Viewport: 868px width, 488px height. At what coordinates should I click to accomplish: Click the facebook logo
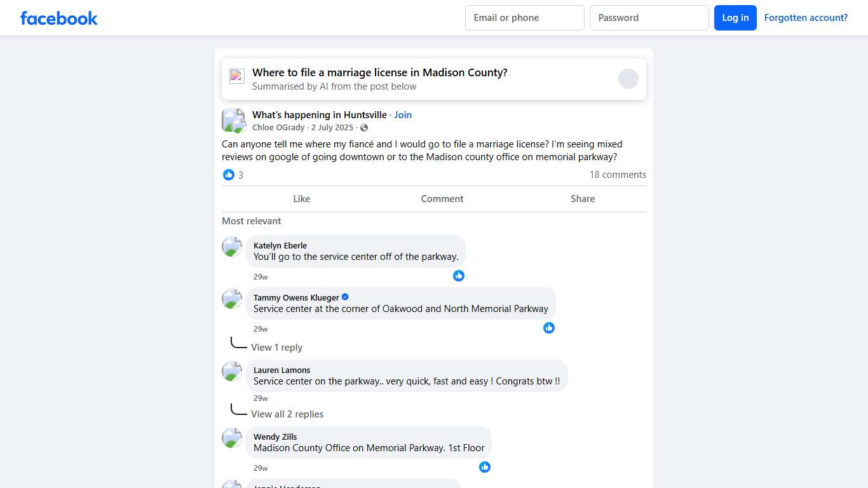[58, 18]
